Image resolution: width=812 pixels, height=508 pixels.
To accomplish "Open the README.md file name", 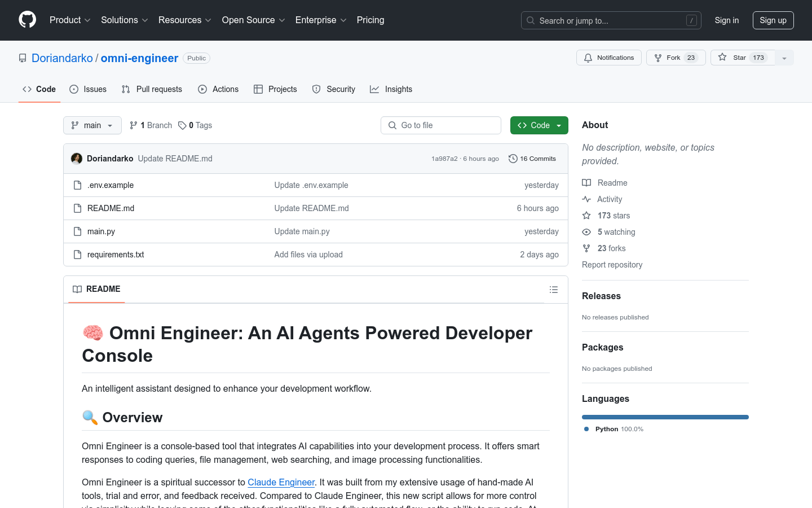I will pyautogui.click(x=111, y=208).
